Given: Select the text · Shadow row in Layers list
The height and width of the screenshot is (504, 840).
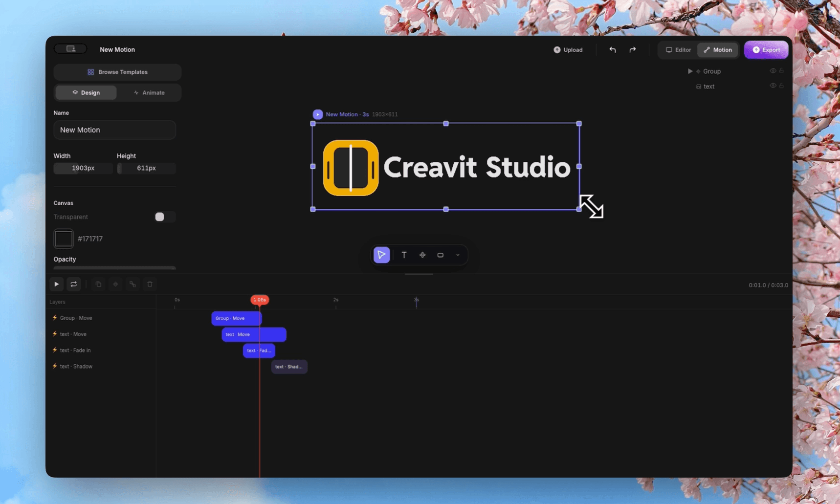Looking at the screenshot, I should [101, 366].
